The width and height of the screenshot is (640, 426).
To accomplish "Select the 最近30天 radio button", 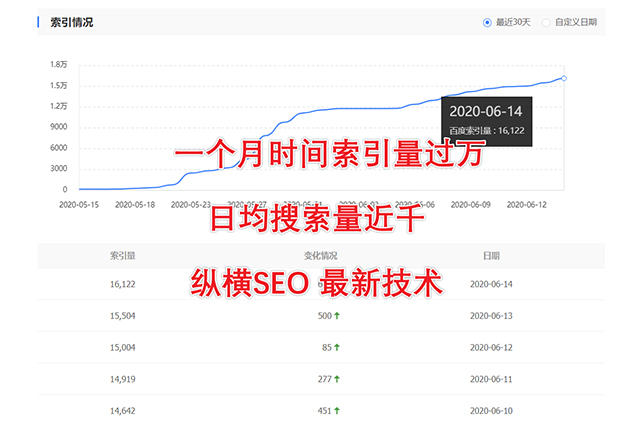I will [x=487, y=22].
